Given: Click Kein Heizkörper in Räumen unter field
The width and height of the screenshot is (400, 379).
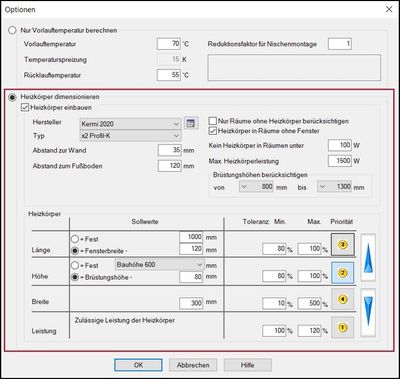Looking at the screenshot, I should click(340, 145).
